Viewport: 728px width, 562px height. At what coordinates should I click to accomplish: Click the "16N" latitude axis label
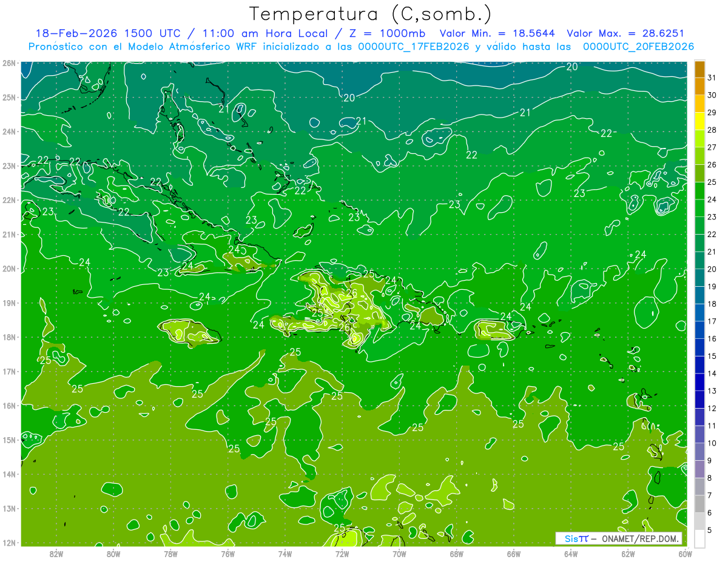point(8,406)
